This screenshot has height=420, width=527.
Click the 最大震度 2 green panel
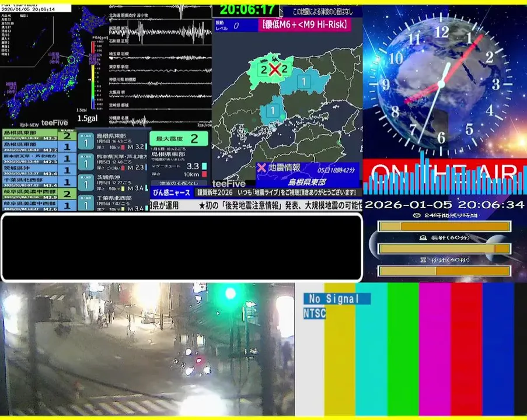tap(179, 138)
